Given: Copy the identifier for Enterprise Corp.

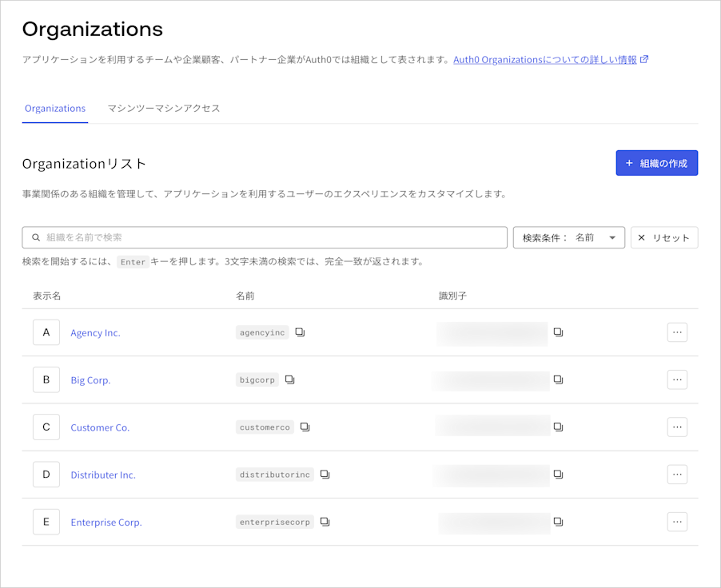Looking at the screenshot, I should [558, 522].
